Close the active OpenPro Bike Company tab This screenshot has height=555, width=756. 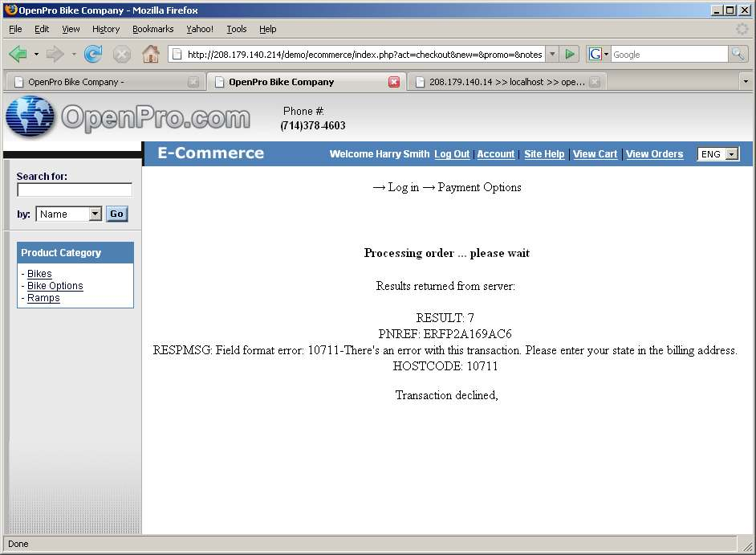pos(394,82)
